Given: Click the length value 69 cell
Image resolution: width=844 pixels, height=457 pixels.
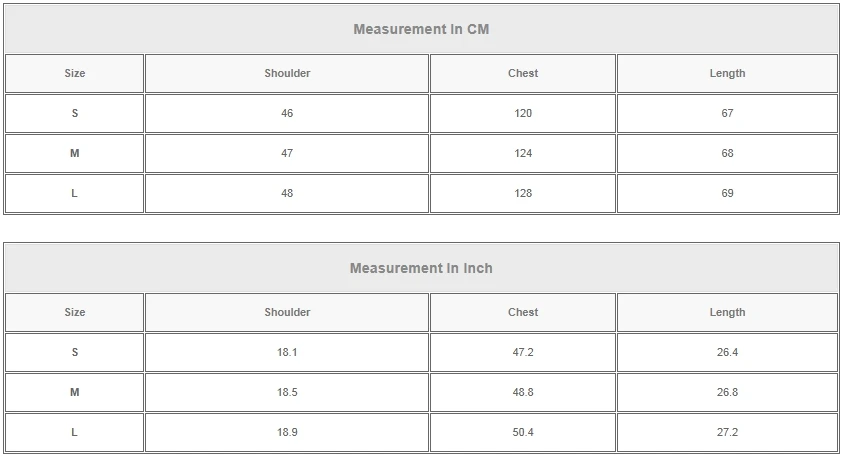Looking at the screenshot, I should coord(727,193).
